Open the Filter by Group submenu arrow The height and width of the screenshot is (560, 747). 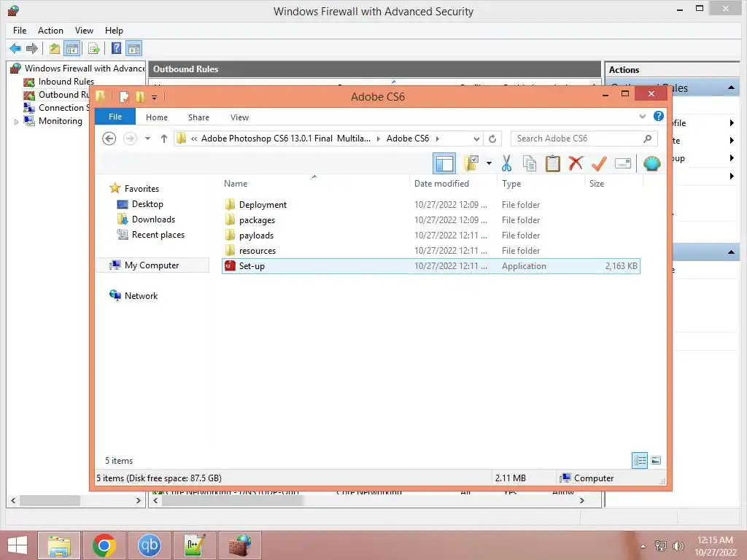point(732,158)
